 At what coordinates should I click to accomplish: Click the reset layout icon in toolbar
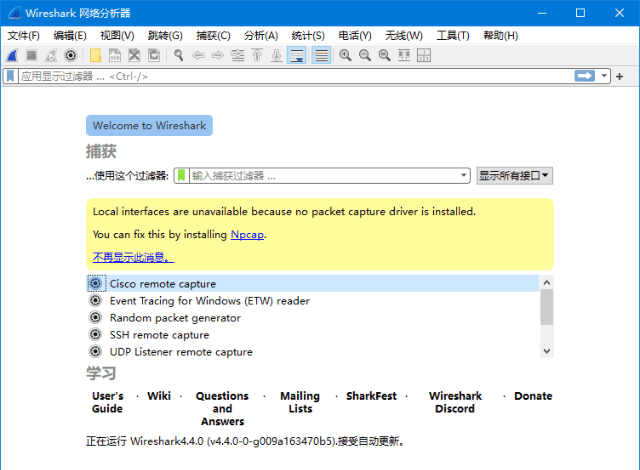pyautogui.click(x=424, y=55)
